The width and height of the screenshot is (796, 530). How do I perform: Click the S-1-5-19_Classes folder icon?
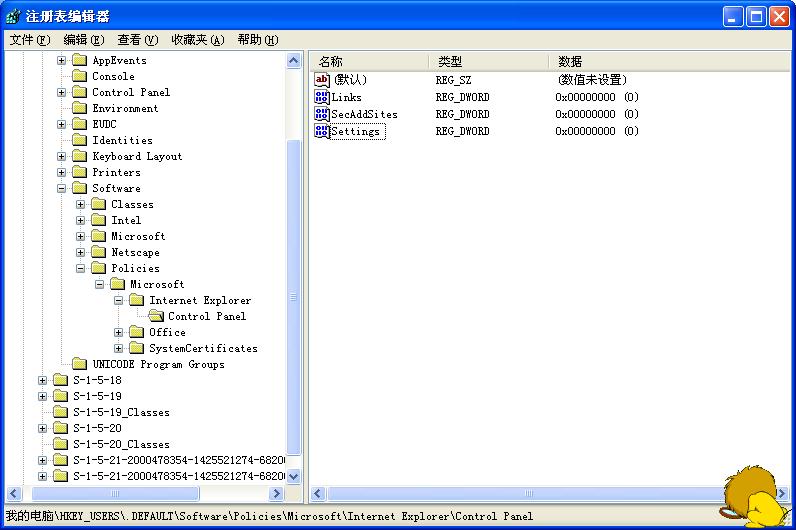tap(60, 412)
